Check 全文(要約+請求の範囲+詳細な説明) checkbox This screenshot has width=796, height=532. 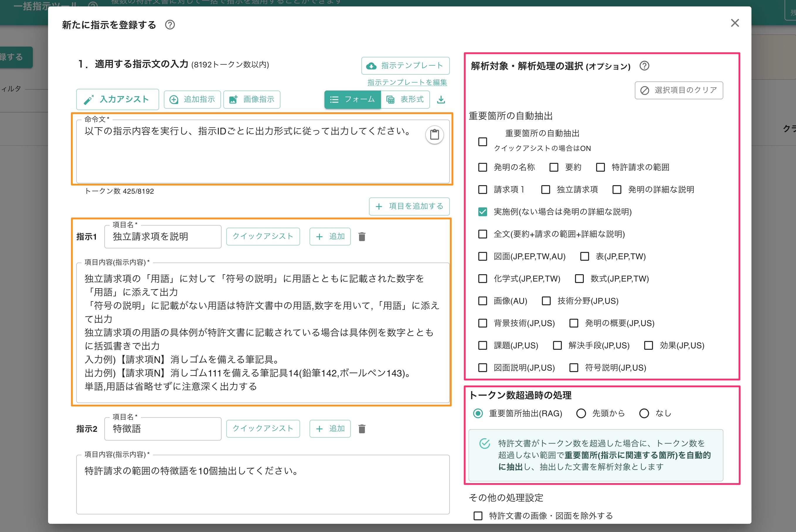[482, 234]
